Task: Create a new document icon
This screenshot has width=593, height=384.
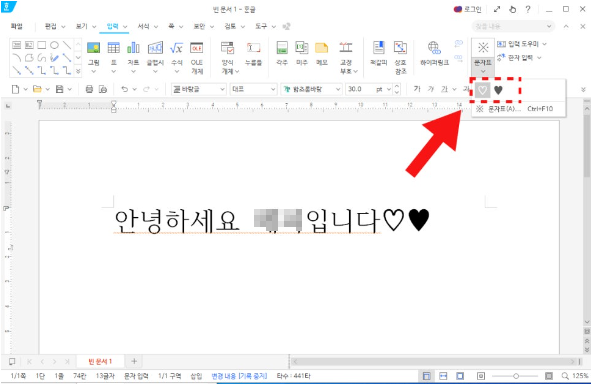Action: [15, 89]
